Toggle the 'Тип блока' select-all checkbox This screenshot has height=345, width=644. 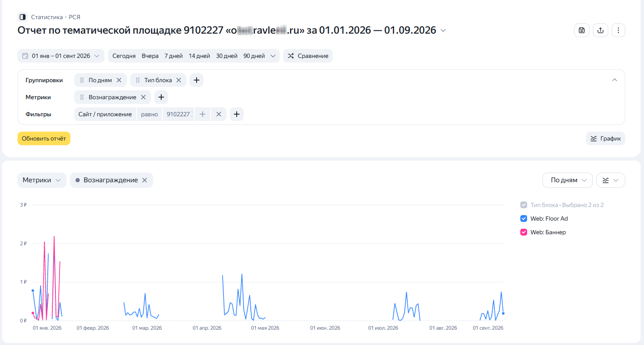[524, 205]
